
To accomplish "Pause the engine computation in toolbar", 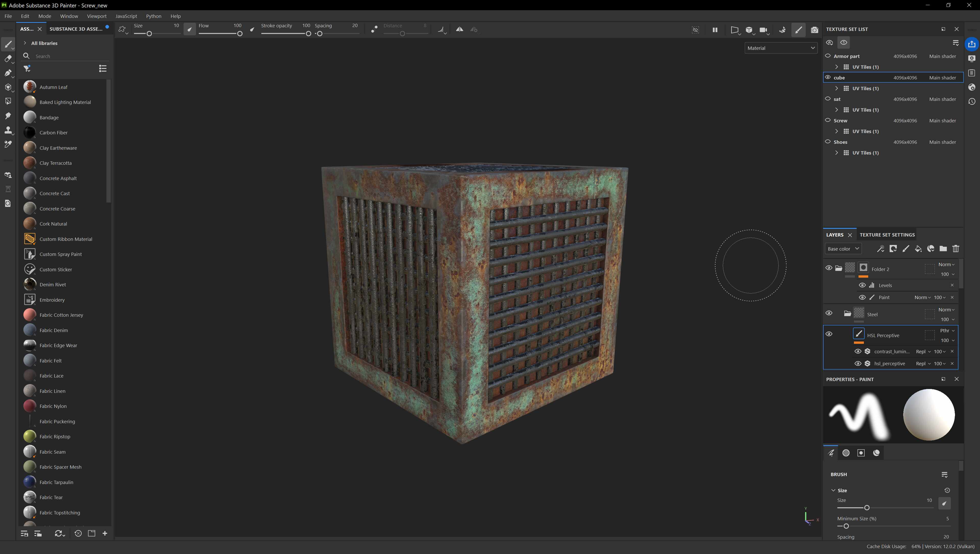I will pos(715,30).
